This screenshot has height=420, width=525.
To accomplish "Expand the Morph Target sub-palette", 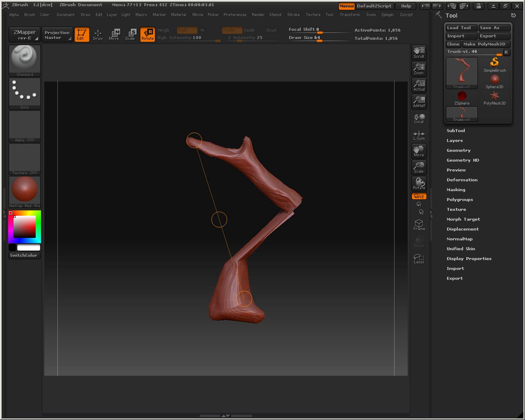I will click(463, 219).
